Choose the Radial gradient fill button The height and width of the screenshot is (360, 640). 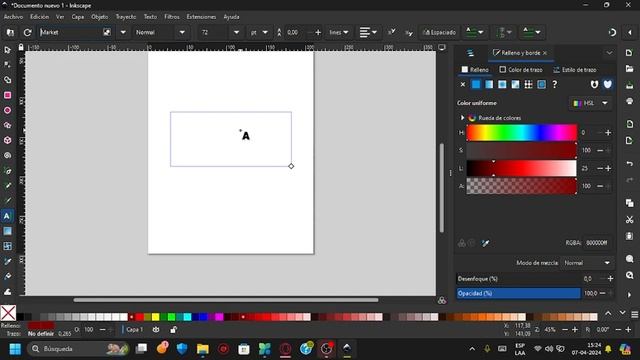tap(502, 84)
